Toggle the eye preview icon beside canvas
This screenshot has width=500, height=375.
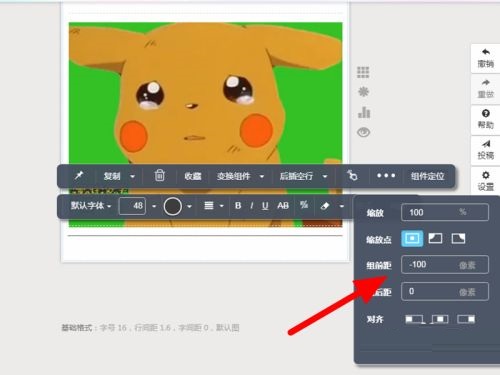pos(364,132)
